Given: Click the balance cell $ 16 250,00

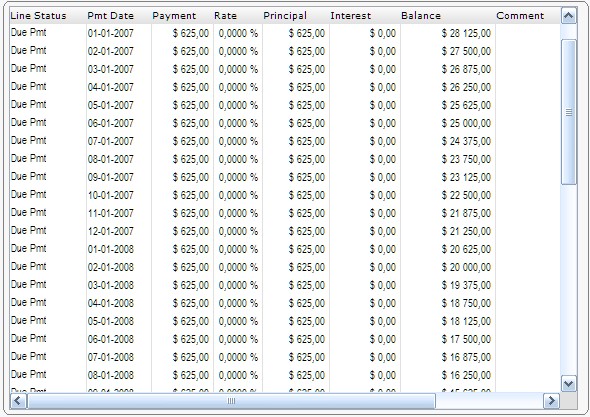Looking at the screenshot, I should [466, 375].
